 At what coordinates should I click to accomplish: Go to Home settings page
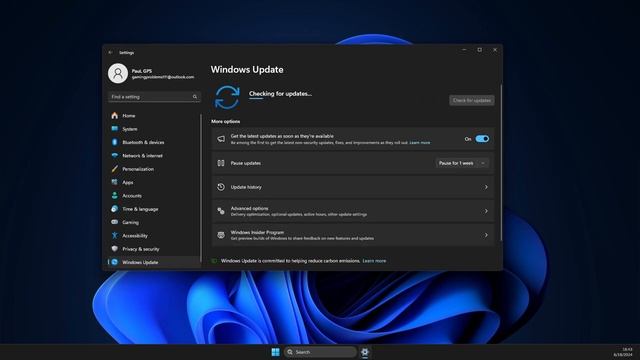click(x=154, y=116)
